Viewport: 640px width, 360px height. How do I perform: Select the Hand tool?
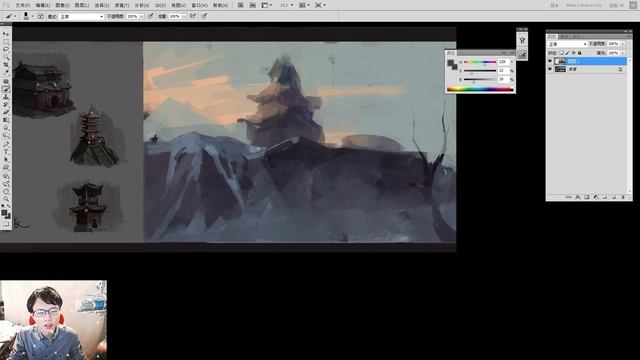pyautogui.click(x=6, y=191)
